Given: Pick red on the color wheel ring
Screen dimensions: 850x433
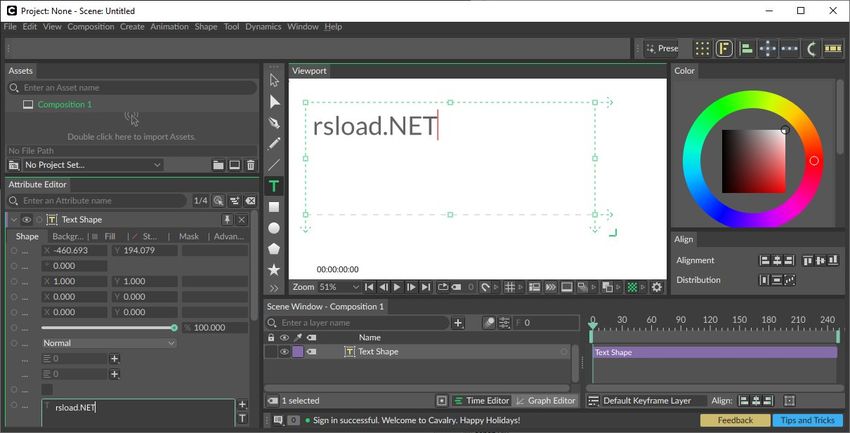Looking at the screenshot, I should (814, 161).
